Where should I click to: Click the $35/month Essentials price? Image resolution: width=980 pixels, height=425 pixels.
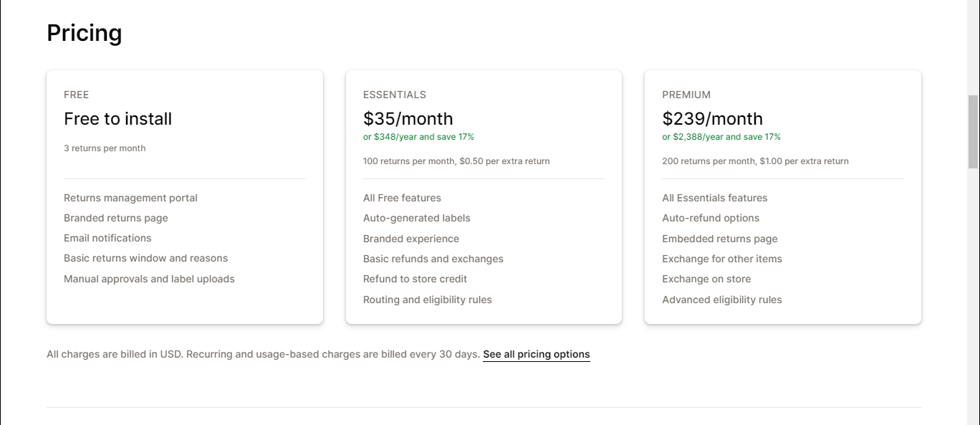[408, 118]
